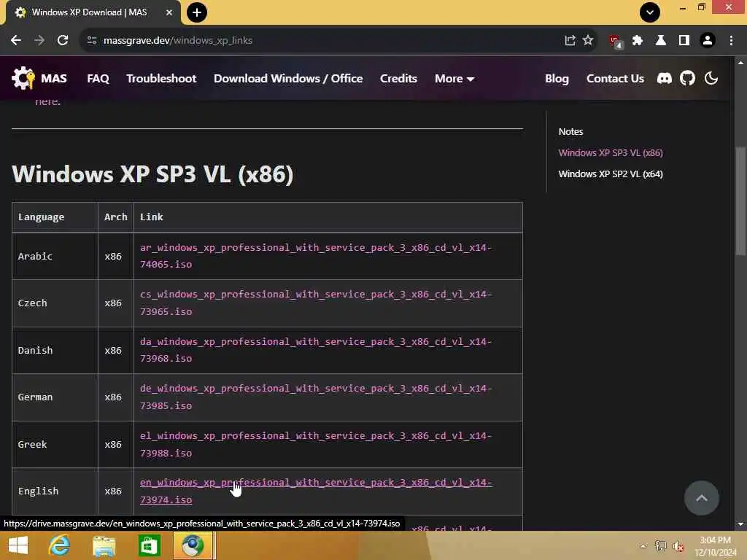Click the Chrome taskbar icon
The height and width of the screenshot is (560, 747).
coord(193,545)
